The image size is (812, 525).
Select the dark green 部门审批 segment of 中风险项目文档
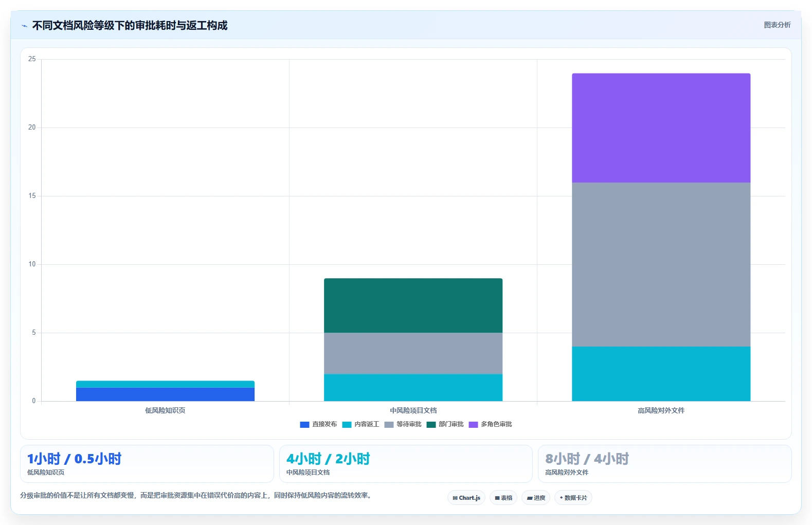[x=413, y=306]
